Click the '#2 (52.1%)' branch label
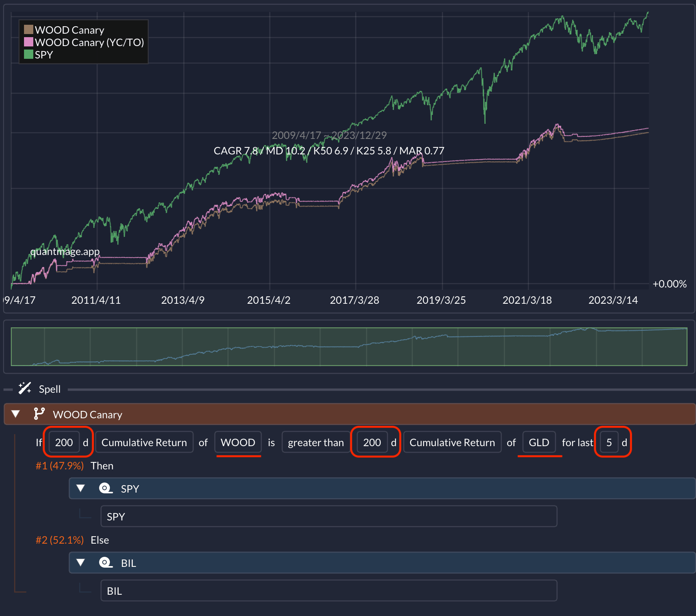This screenshot has height=616, width=696. [x=60, y=540]
